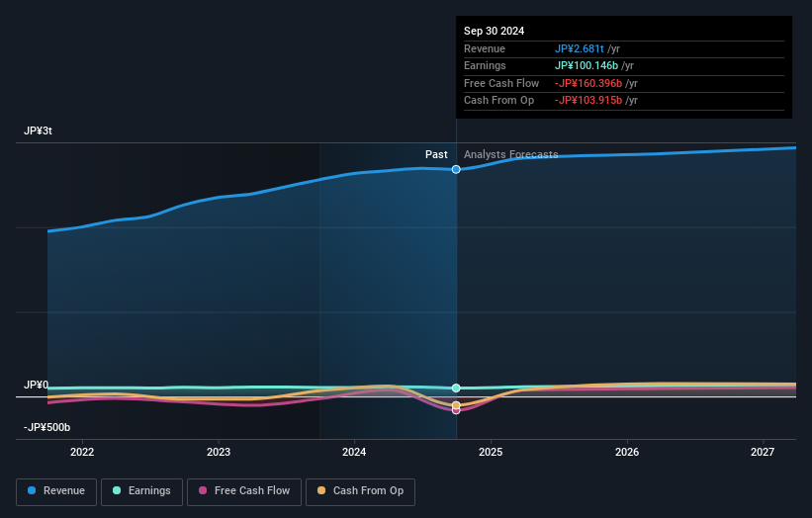812x518 pixels.
Task: Click the -JP¥103.915b cash from op value
Action: 588,101
